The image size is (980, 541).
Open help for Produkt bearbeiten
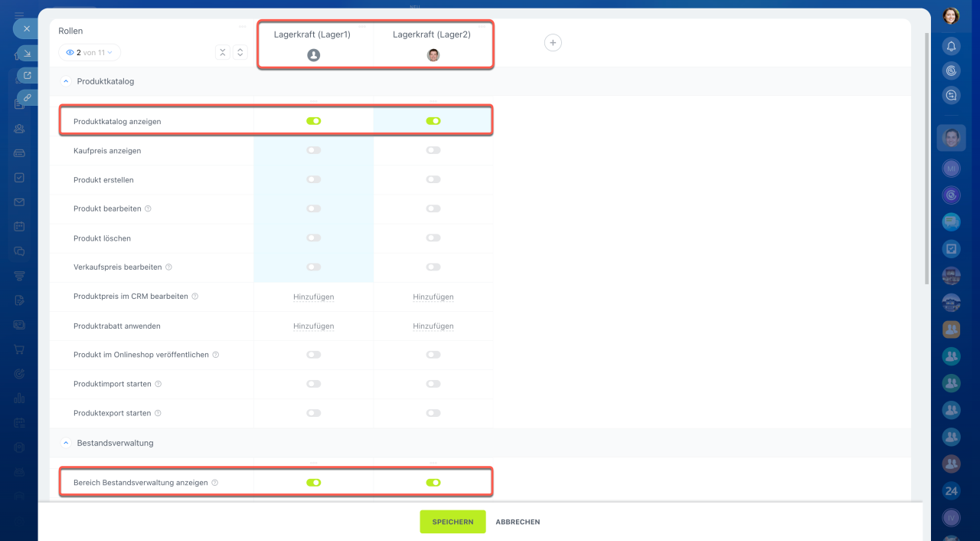[x=148, y=209]
